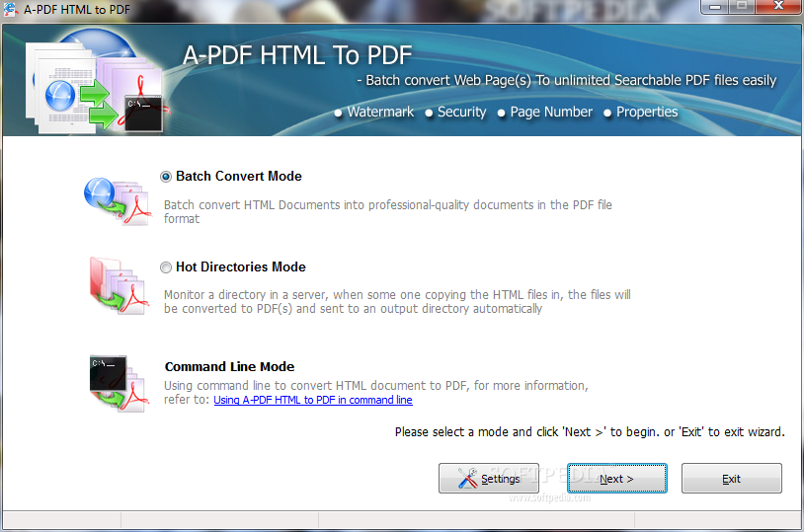Click the app icon in the title bar

point(10,9)
